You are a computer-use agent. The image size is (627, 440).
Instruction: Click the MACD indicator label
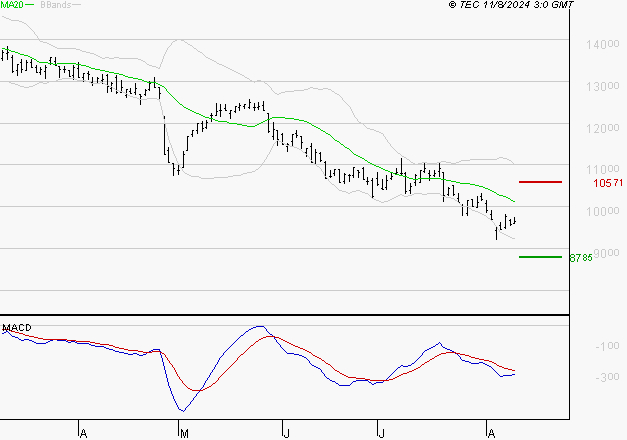[17, 328]
